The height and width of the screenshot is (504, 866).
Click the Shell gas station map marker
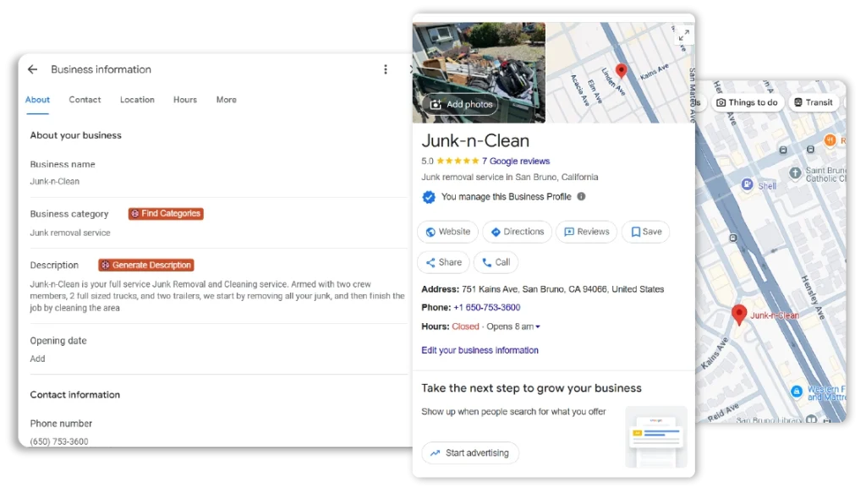point(748,184)
